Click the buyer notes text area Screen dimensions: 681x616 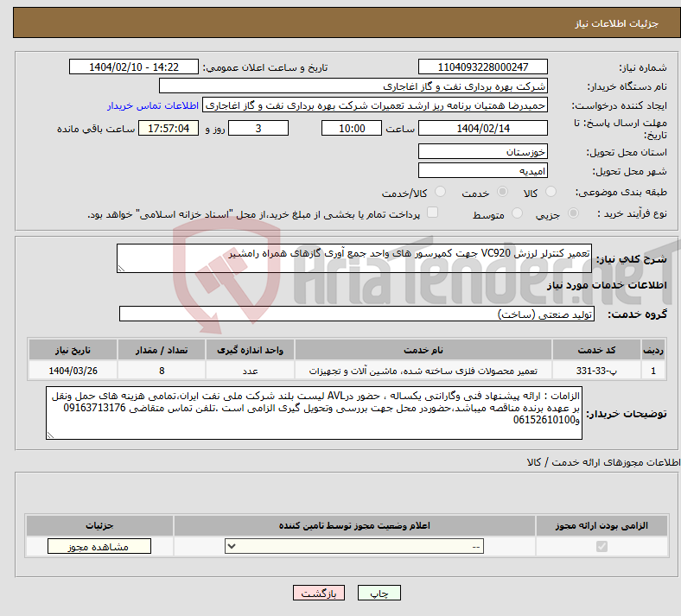314,413
